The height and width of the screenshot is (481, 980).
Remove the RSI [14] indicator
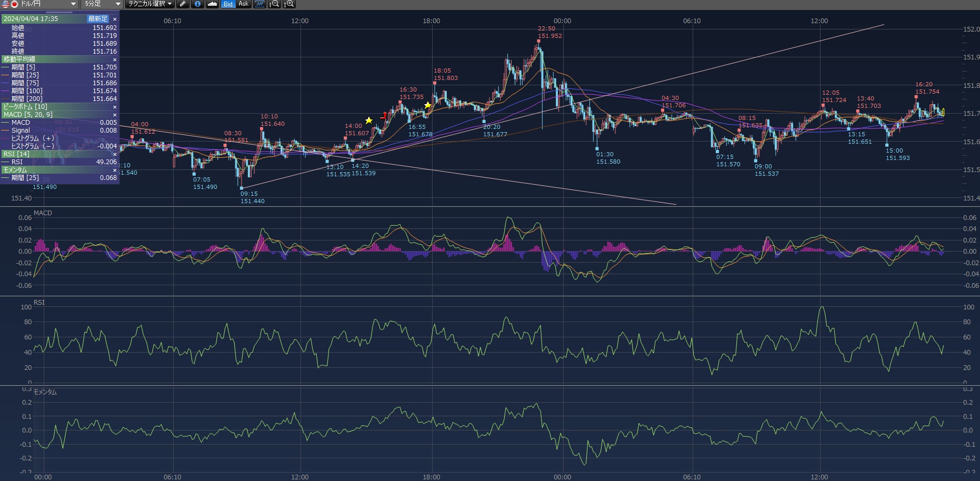pyautogui.click(x=115, y=154)
